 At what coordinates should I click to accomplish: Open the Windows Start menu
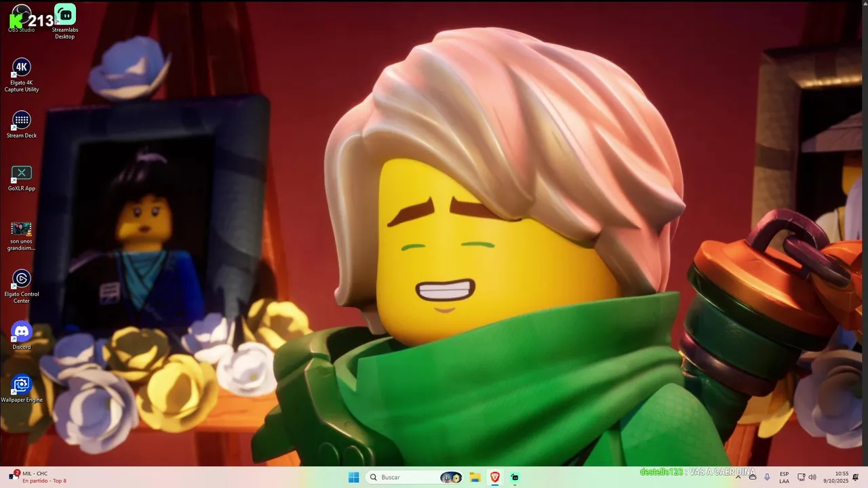pos(353,477)
